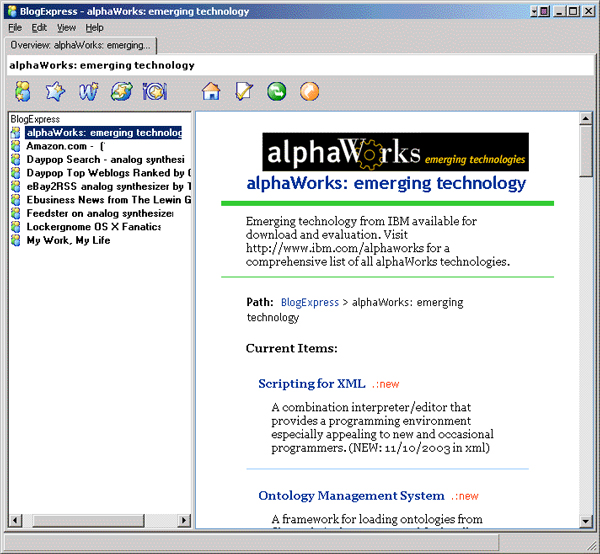Open the Edit menu

[39, 28]
